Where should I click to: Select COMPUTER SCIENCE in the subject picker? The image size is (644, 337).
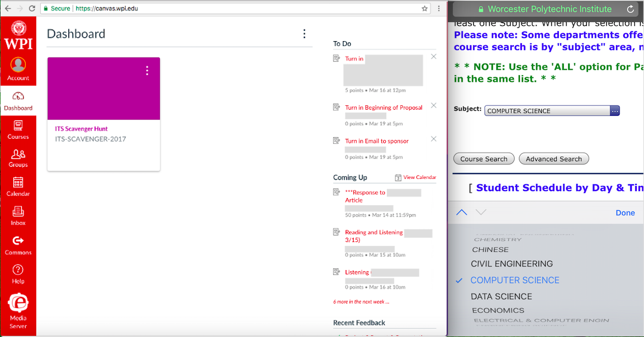(515, 280)
